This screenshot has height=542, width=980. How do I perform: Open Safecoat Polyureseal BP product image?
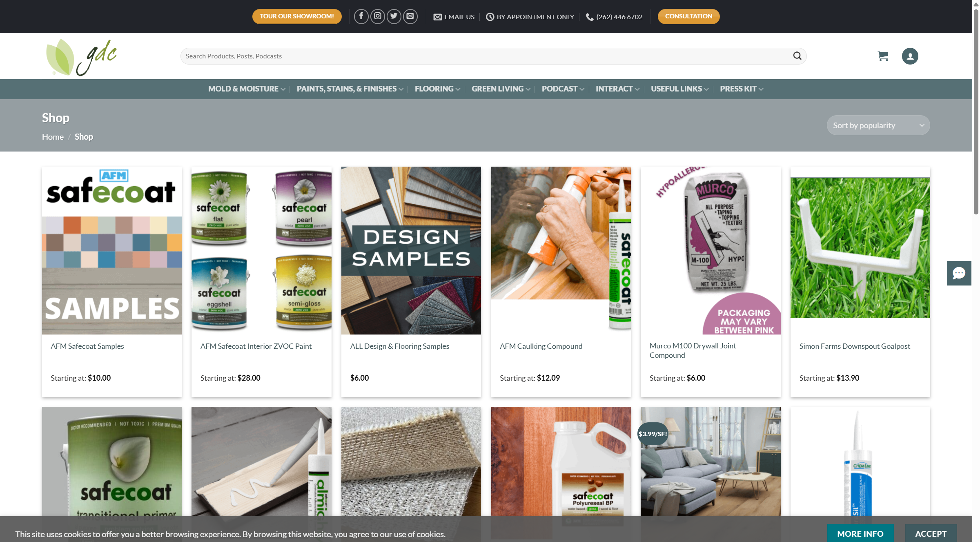561,462
